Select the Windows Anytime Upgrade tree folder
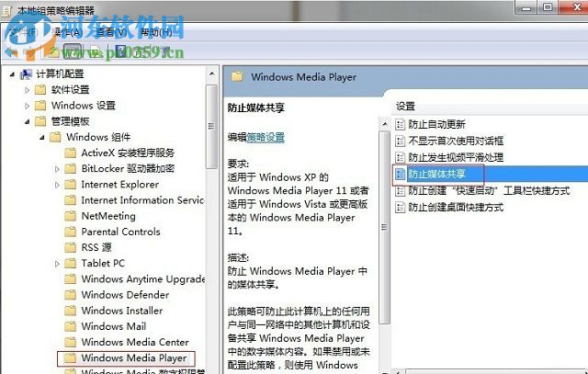The image size is (588, 374). click(143, 279)
